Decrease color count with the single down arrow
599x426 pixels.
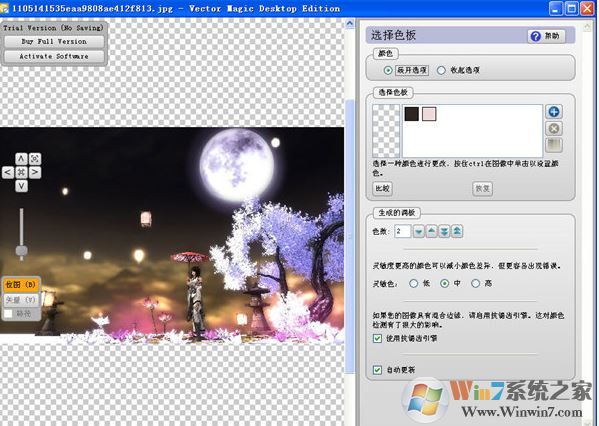(419, 231)
